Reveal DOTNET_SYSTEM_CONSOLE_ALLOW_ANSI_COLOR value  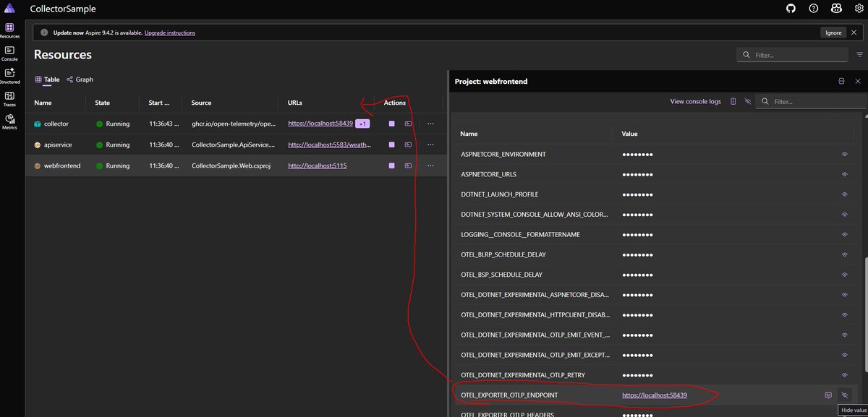(x=844, y=215)
